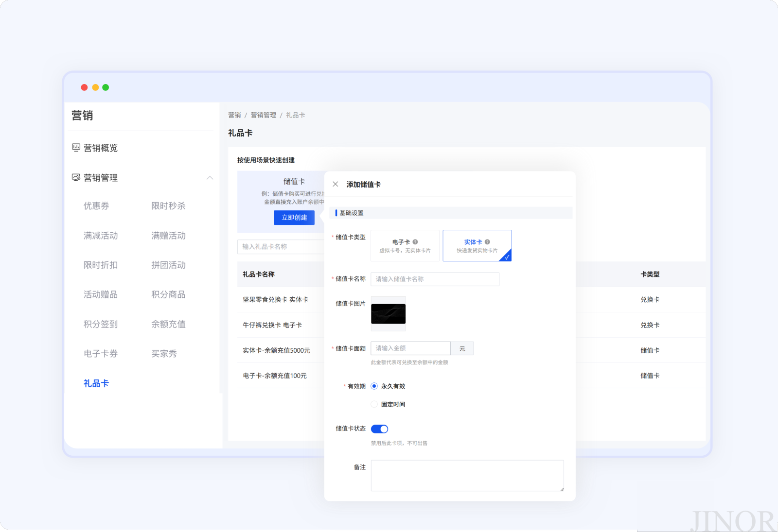Click the 储值卡图片 thumbnail
Screen dimensions: 778x532
389,314
